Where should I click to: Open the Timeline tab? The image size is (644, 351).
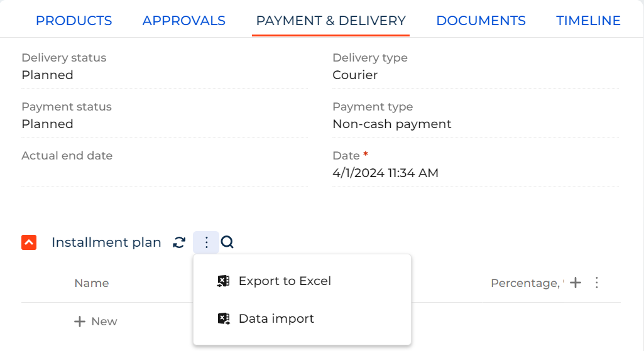click(x=588, y=21)
